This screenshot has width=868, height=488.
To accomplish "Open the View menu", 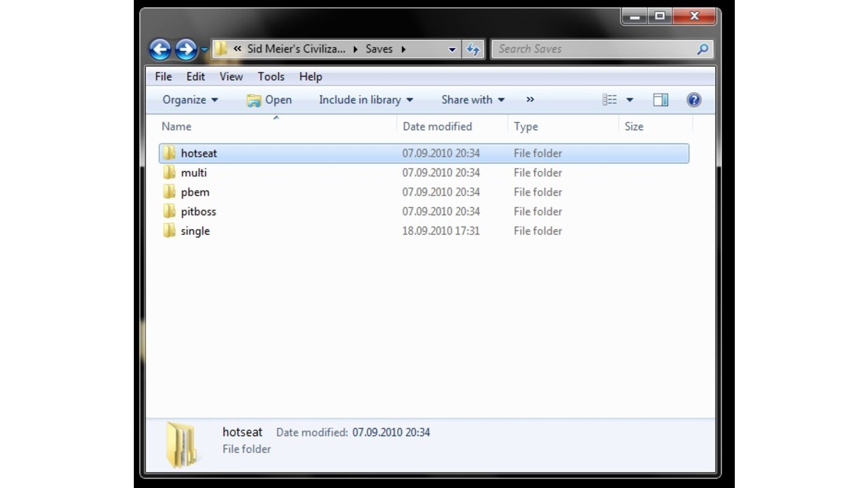I will pyautogui.click(x=231, y=77).
